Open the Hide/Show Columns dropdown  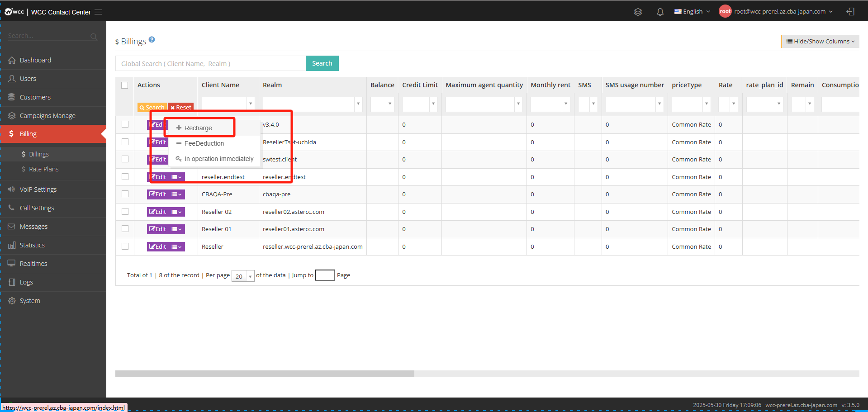[821, 41]
